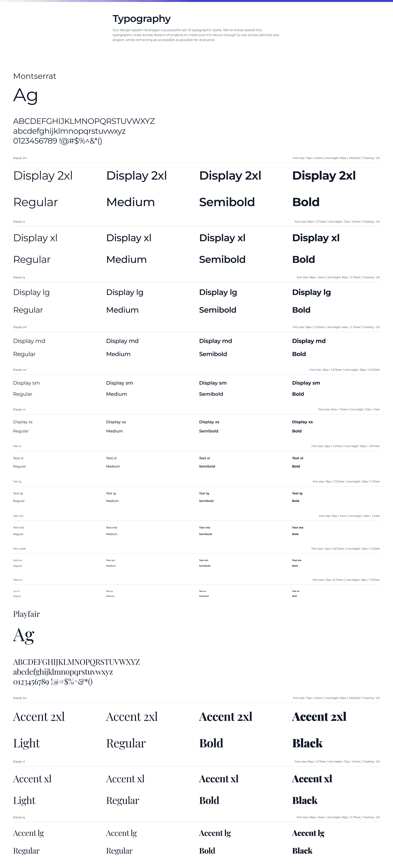393x868 pixels.
Task: Click the Display 2xl Regular sample
Action: tap(43, 189)
